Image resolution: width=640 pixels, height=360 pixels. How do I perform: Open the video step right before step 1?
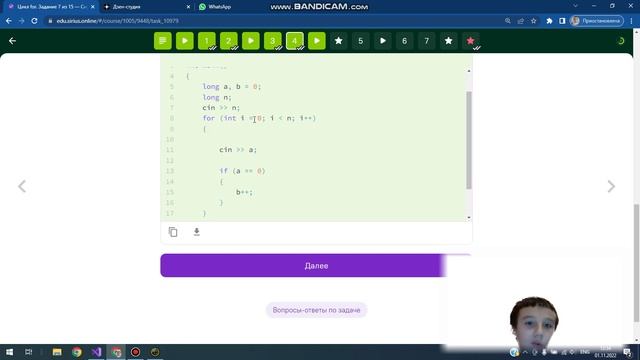coord(184,41)
